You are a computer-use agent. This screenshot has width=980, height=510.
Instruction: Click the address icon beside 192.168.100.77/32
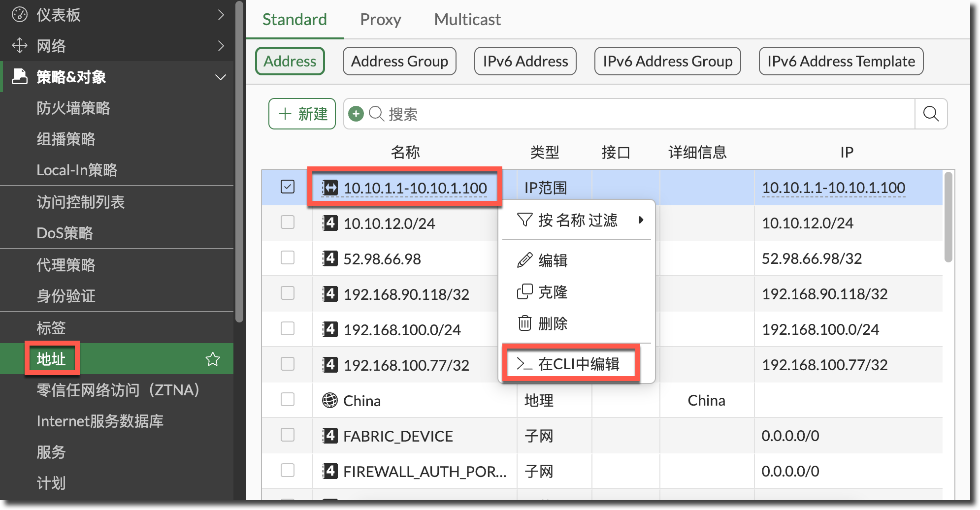coord(330,365)
